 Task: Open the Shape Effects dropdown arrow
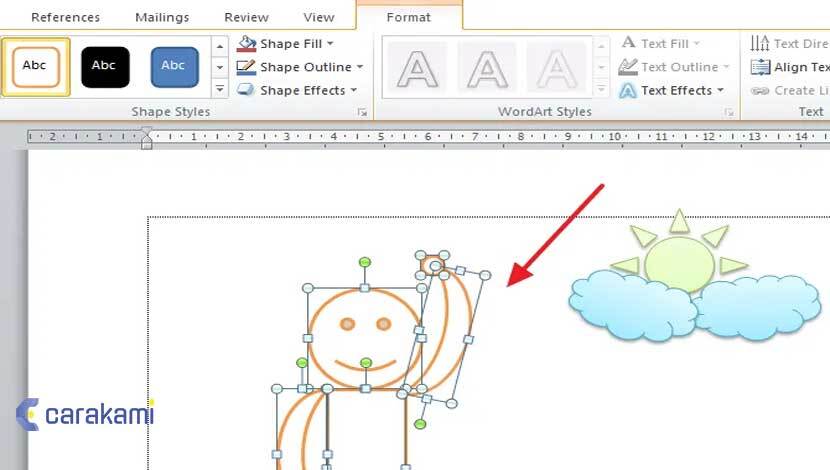tap(354, 90)
